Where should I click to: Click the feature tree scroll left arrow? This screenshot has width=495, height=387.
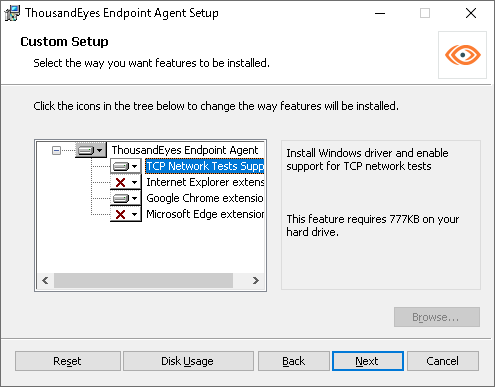[x=46, y=280]
